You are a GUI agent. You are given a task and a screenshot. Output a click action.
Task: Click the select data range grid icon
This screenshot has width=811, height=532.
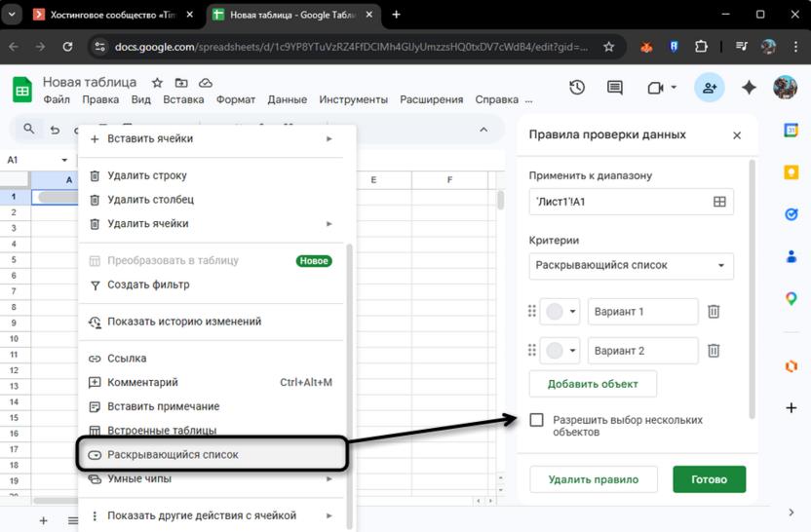point(719,202)
